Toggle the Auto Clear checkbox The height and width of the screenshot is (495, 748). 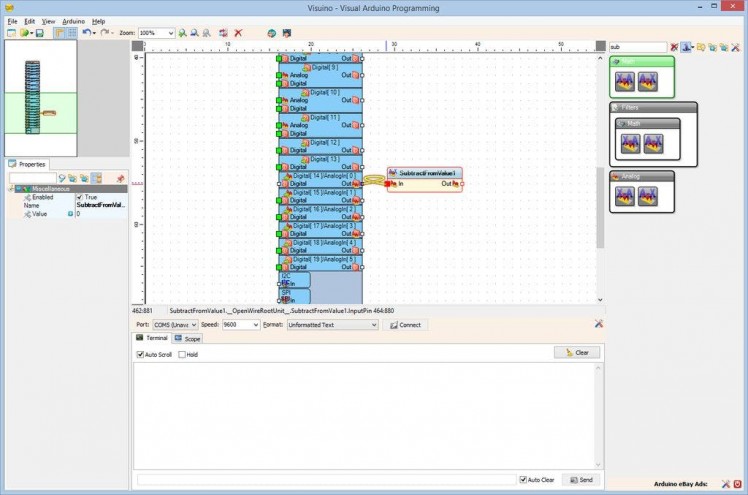[x=523, y=480]
